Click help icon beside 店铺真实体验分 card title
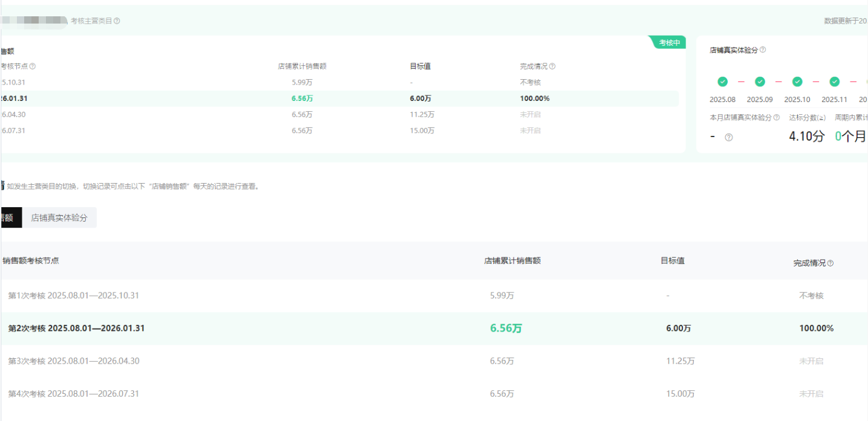Image resolution: width=868 pixels, height=421 pixels. pyautogui.click(x=763, y=50)
